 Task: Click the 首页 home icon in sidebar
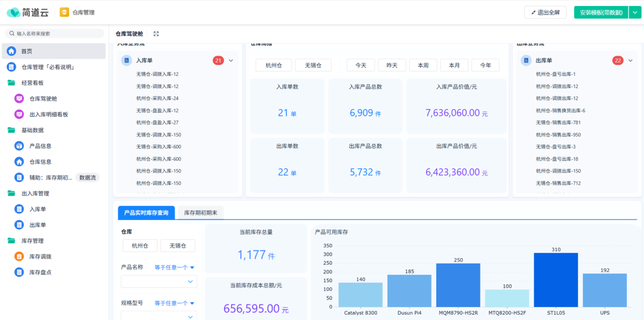(11, 51)
